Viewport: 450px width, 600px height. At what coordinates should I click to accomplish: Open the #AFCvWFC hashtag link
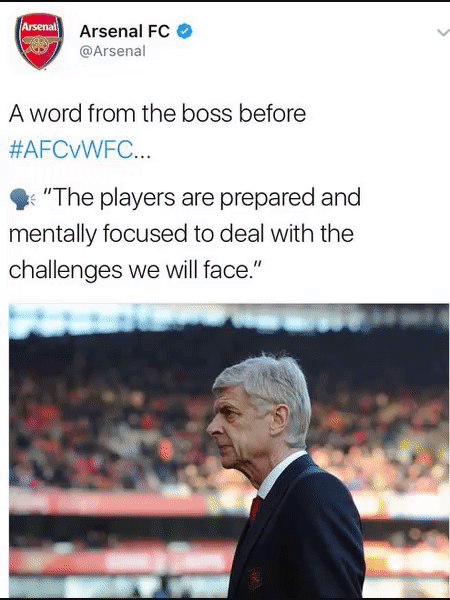71,150
